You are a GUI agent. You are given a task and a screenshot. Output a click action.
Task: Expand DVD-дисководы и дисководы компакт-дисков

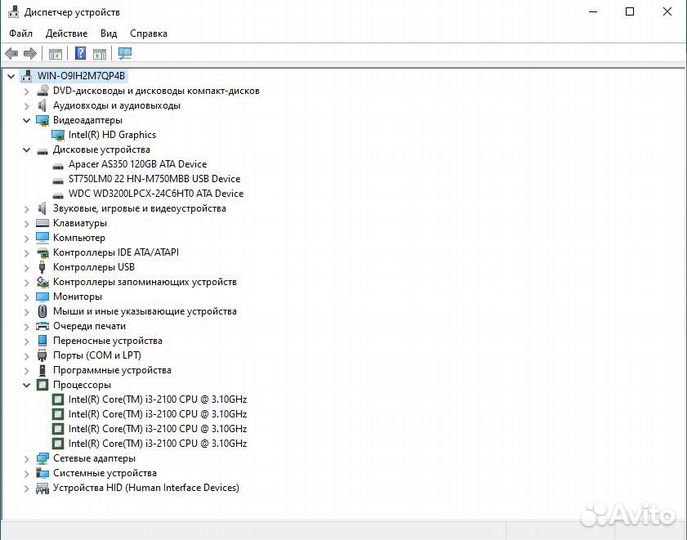[x=27, y=91]
